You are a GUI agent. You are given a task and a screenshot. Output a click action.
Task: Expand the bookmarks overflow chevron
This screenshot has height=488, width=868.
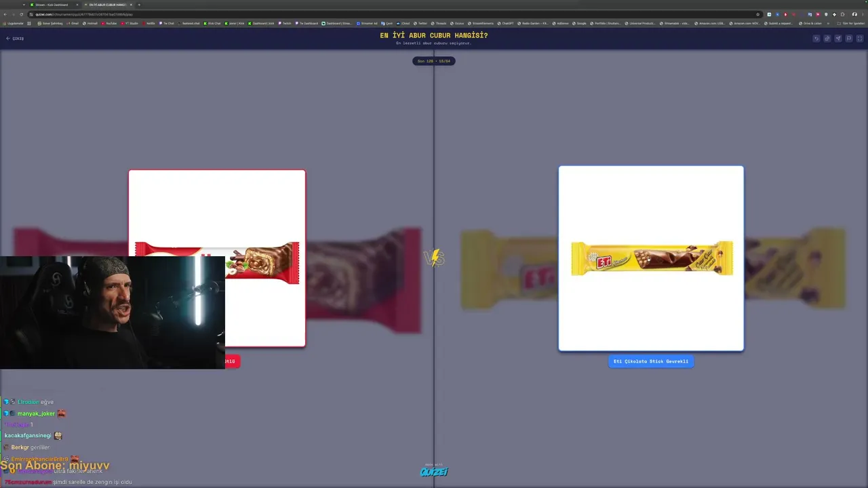click(x=829, y=23)
